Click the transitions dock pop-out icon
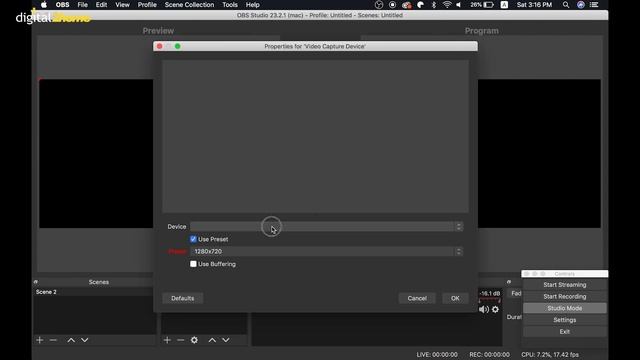This screenshot has height=360, width=640. (509, 282)
